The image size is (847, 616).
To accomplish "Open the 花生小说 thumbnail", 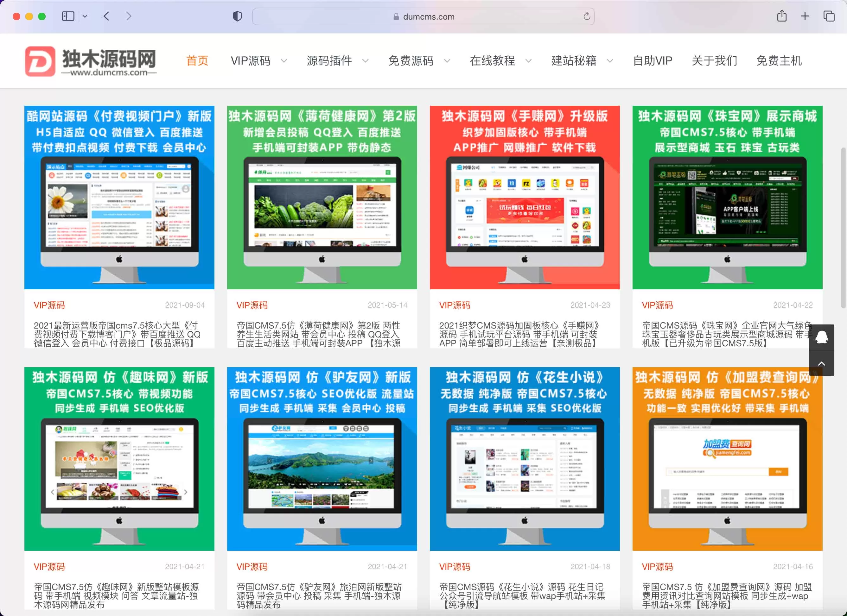I will coord(525,459).
